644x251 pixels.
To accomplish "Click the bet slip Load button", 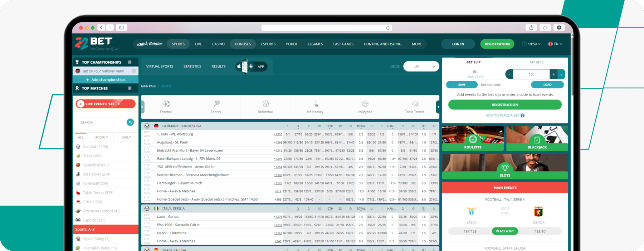I will click(547, 85).
